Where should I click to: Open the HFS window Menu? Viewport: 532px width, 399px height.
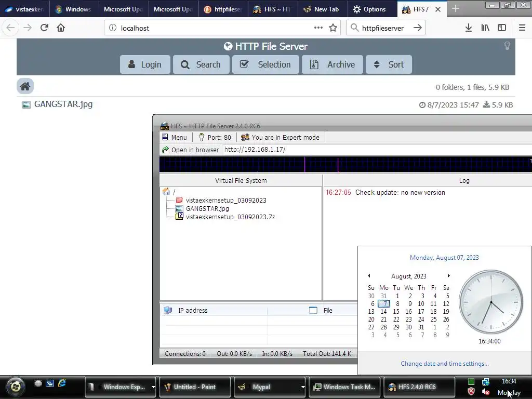[x=175, y=137]
